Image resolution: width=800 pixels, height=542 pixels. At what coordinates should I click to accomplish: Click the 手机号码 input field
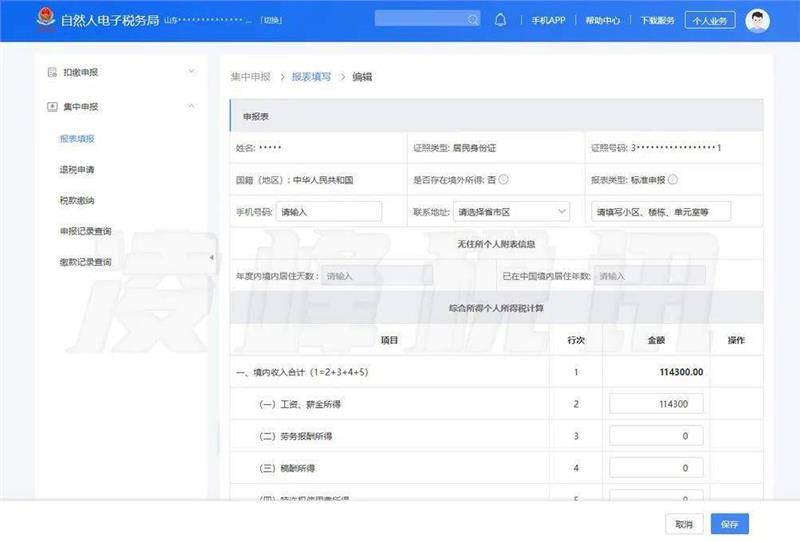click(329, 211)
